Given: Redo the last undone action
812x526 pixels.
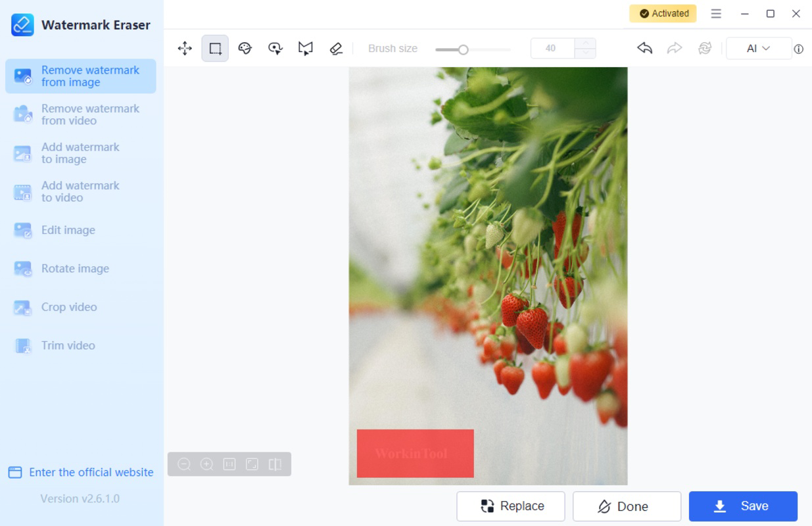Looking at the screenshot, I should coord(675,48).
